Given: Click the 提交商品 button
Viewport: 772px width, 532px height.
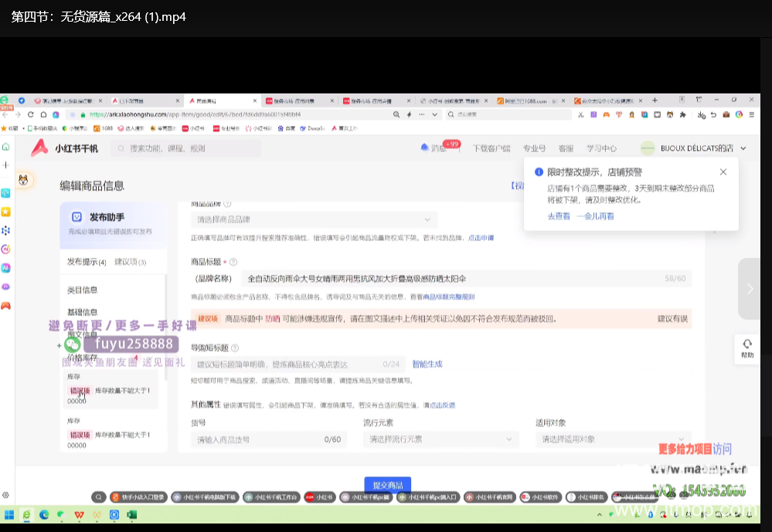Looking at the screenshot, I should (x=387, y=485).
